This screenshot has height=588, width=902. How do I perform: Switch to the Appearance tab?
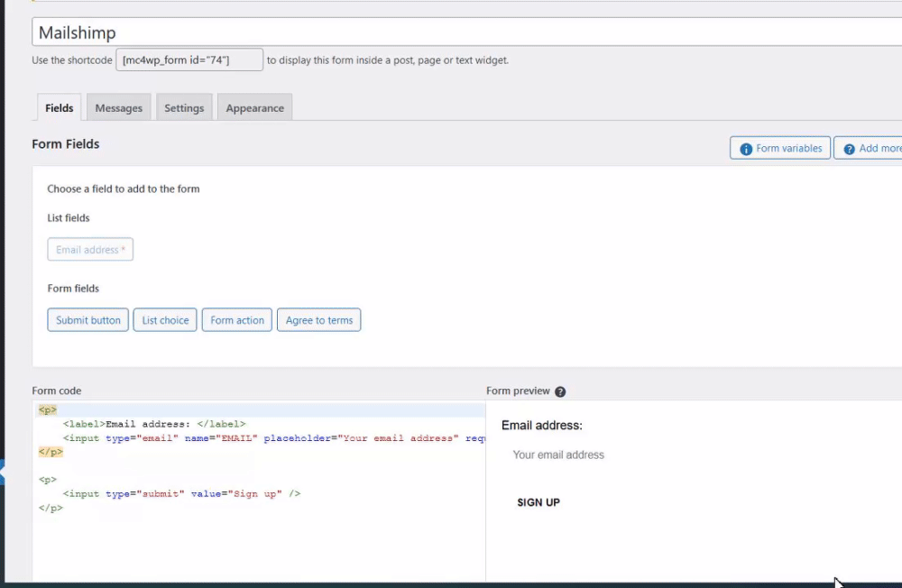pyautogui.click(x=255, y=107)
